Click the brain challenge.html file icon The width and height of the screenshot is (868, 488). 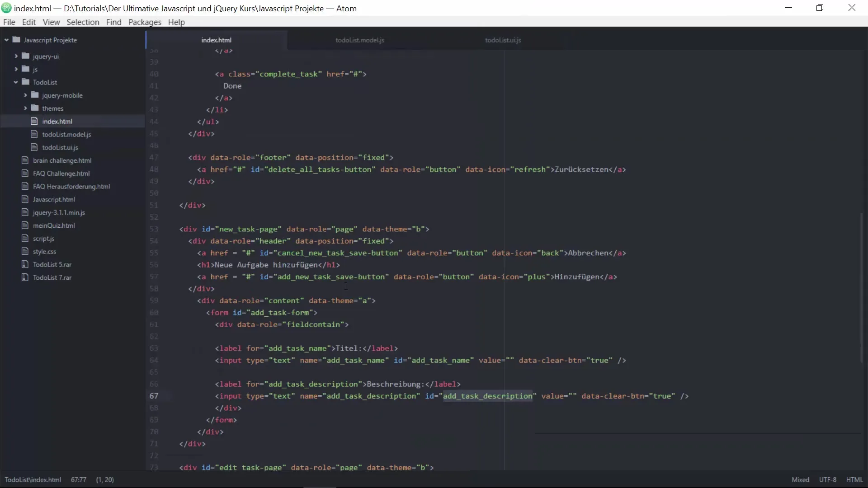(25, 160)
